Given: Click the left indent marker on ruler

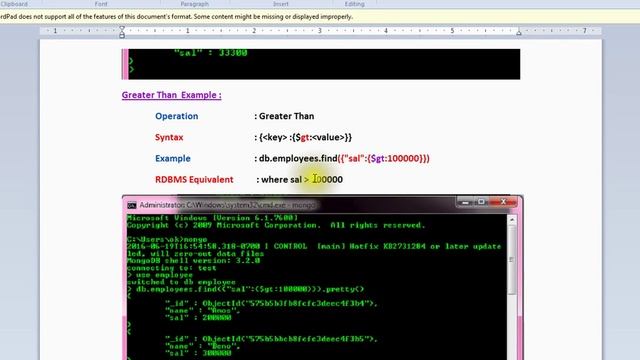Looking at the screenshot, I should [x=122, y=33].
